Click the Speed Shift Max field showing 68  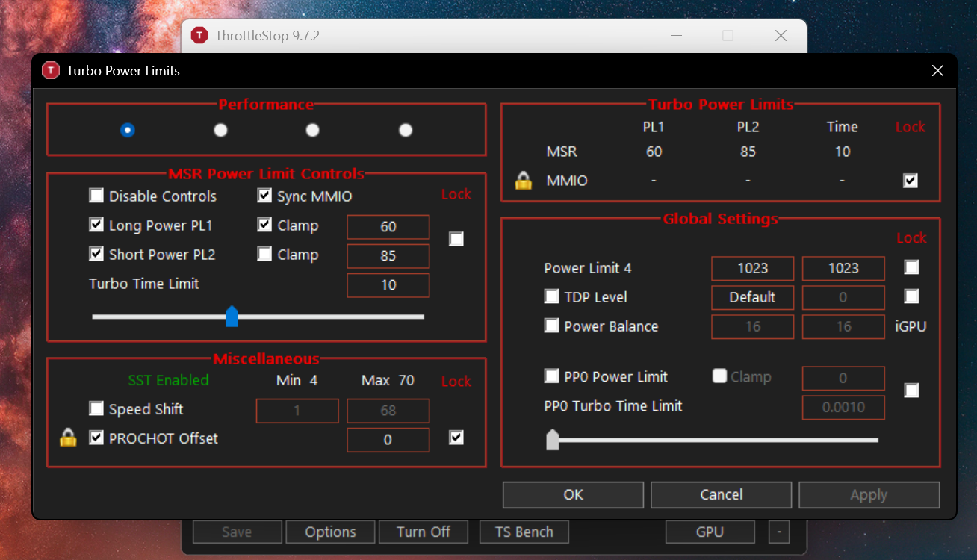(x=388, y=411)
